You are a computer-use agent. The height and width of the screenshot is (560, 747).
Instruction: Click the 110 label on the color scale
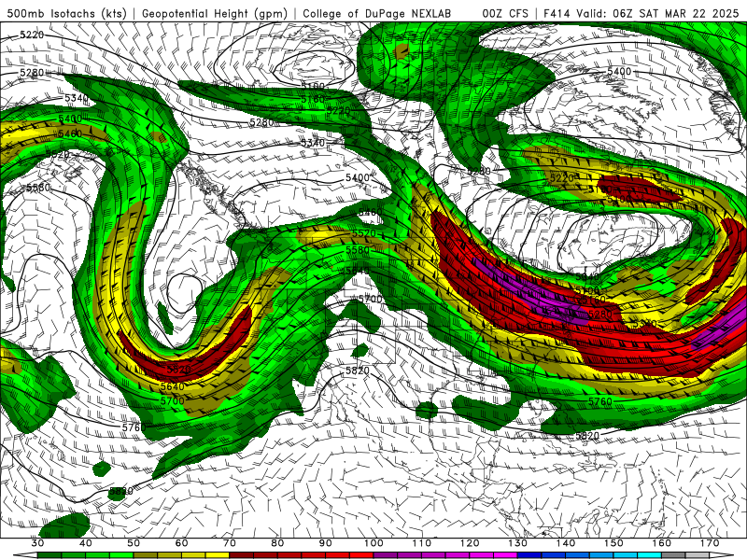click(x=422, y=543)
